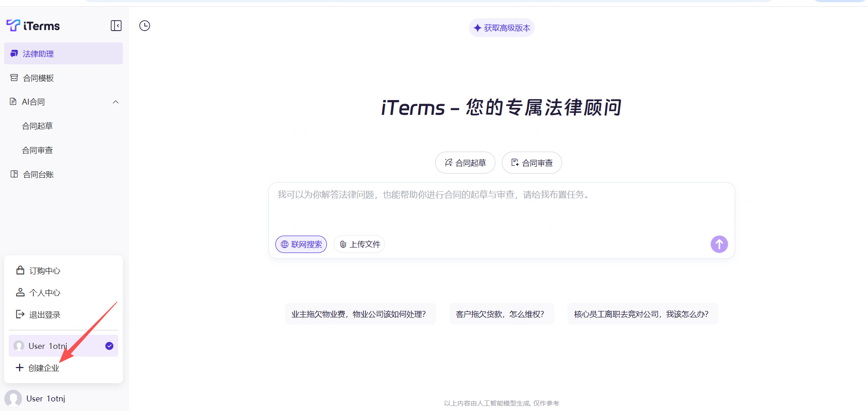
Task: Select suggestion 客户拖欠货款，怎么维权?
Action: coord(502,314)
